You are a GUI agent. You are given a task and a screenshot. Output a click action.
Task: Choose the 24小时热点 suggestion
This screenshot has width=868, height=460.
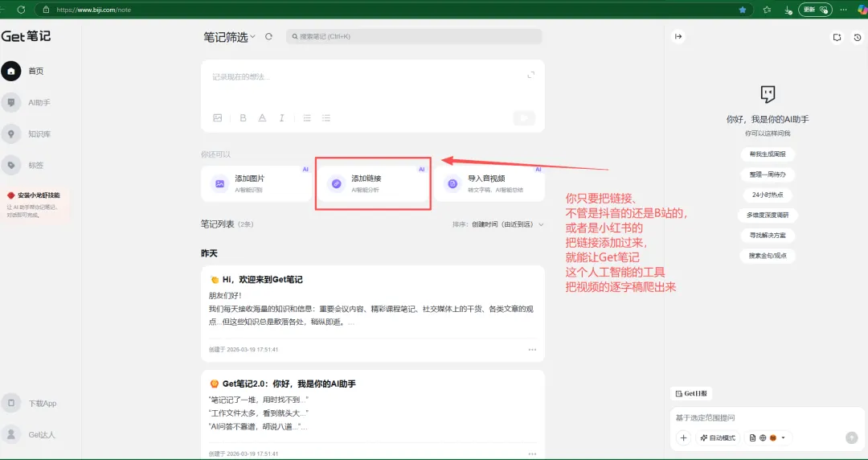point(768,195)
